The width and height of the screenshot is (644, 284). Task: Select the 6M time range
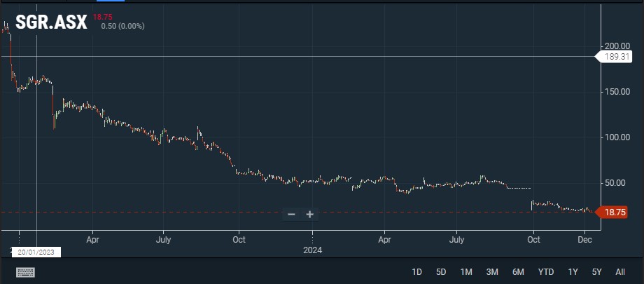point(518,272)
